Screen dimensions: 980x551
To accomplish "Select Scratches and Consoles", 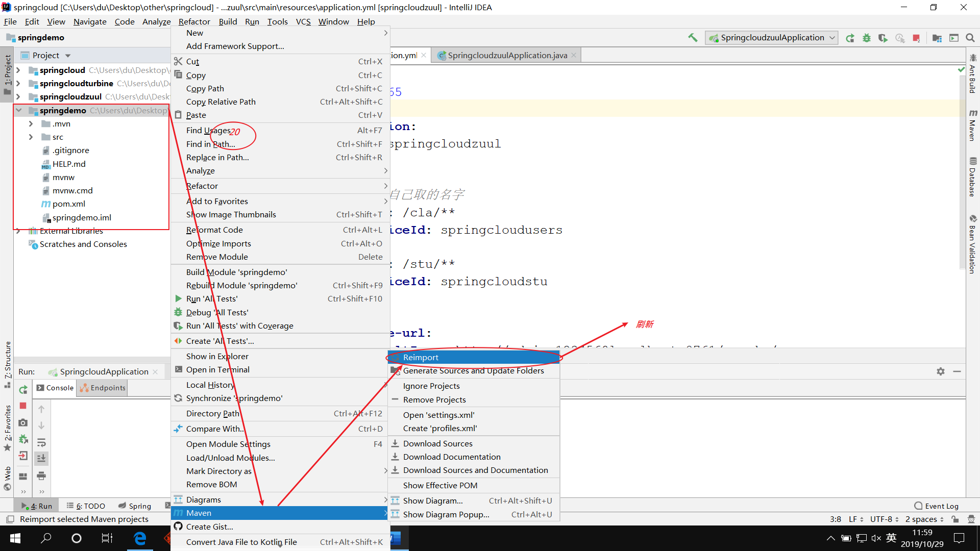I will coord(83,244).
